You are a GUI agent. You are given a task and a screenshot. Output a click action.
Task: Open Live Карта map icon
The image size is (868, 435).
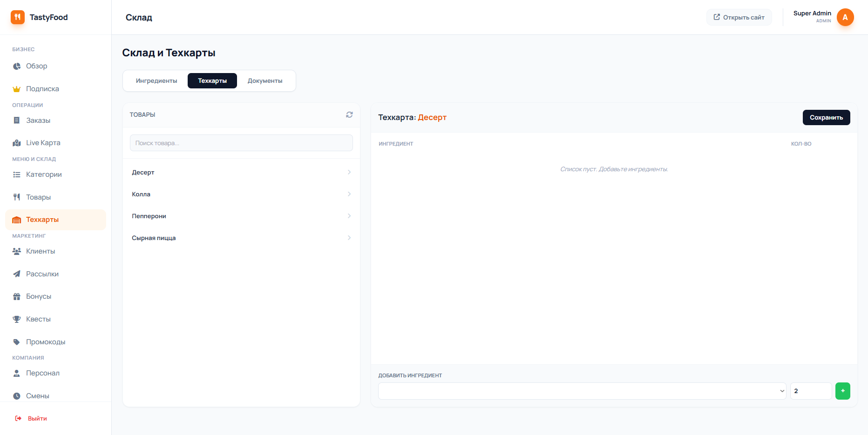pos(17,143)
